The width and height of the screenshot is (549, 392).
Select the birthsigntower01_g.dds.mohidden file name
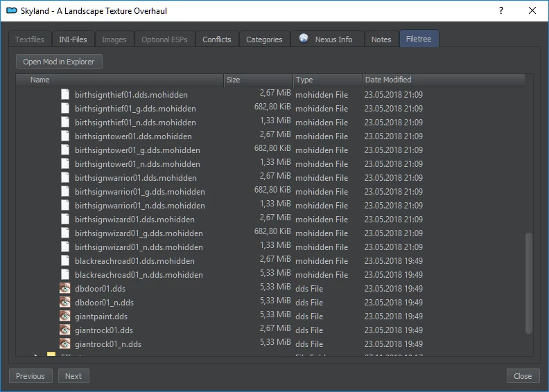138,150
